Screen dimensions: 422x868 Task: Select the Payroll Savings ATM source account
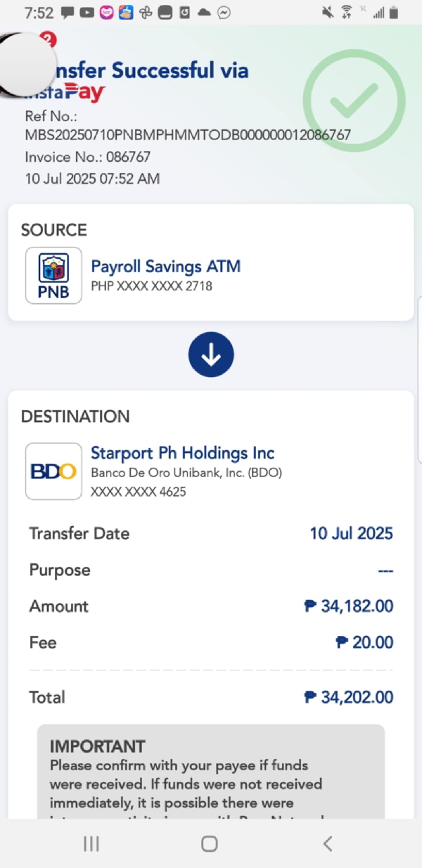(x=166, y=267)
